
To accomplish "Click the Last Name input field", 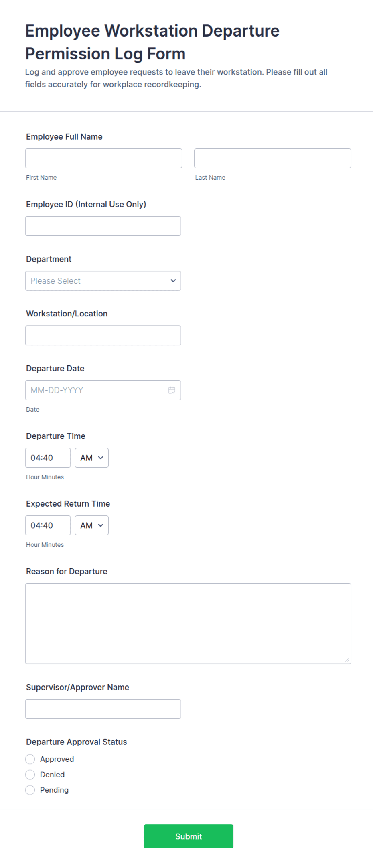I will pos(273,158).
